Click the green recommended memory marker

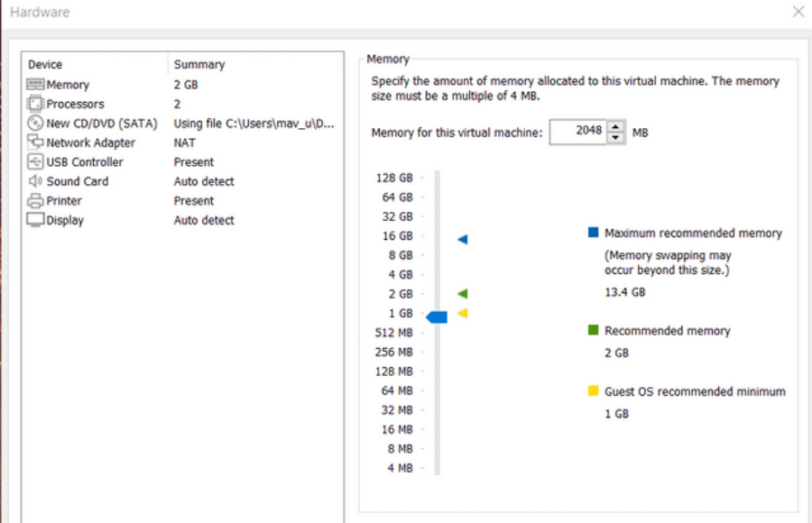462,294
